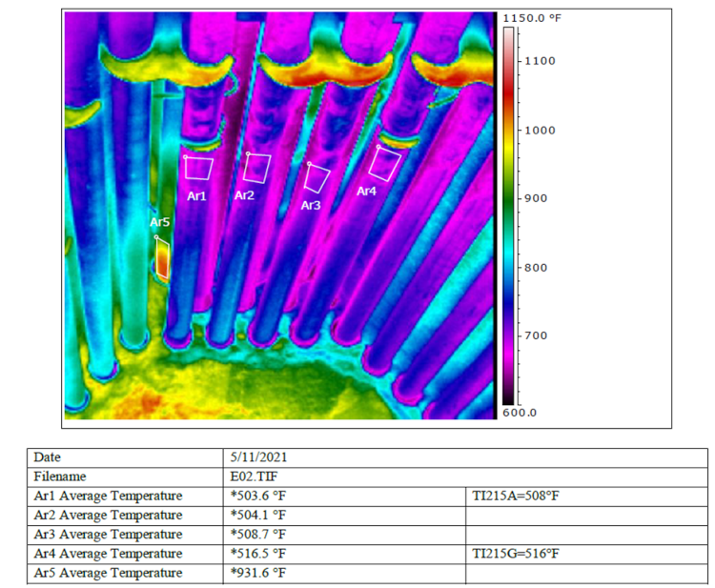Click the TI215A=508°F cell
This screenshot has width=715, height=588.
[515, 496]
